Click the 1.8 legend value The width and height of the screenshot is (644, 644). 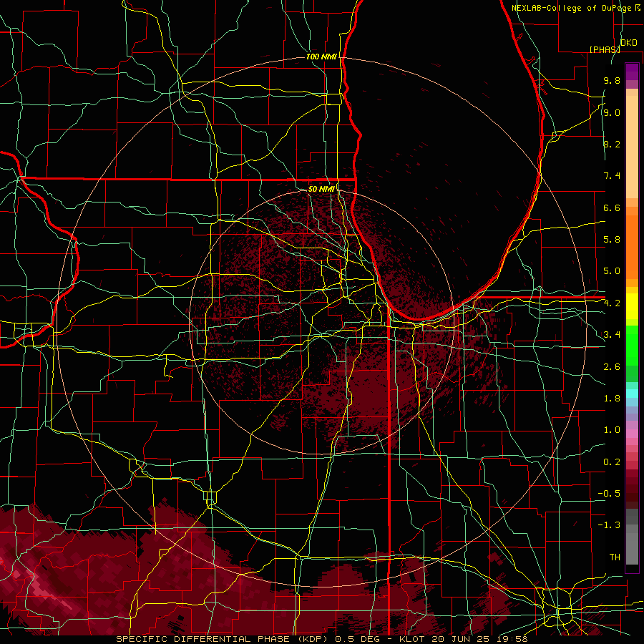pos(612,399)
